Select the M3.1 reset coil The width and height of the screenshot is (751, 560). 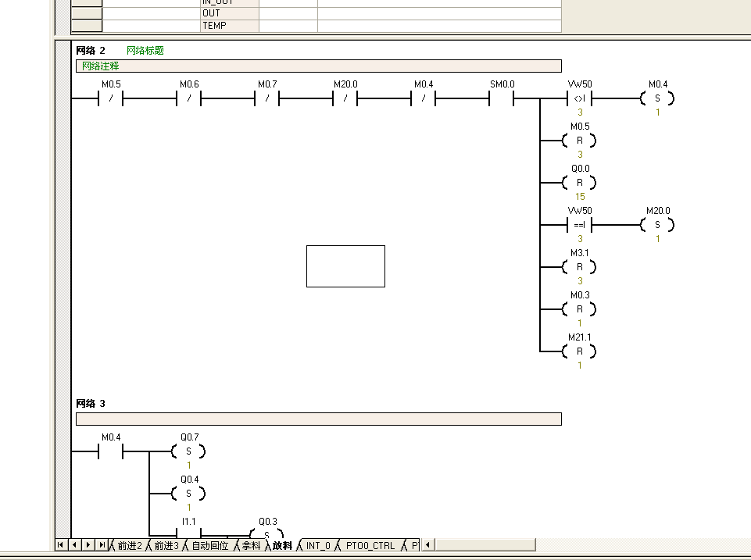[x=580, y=267]
